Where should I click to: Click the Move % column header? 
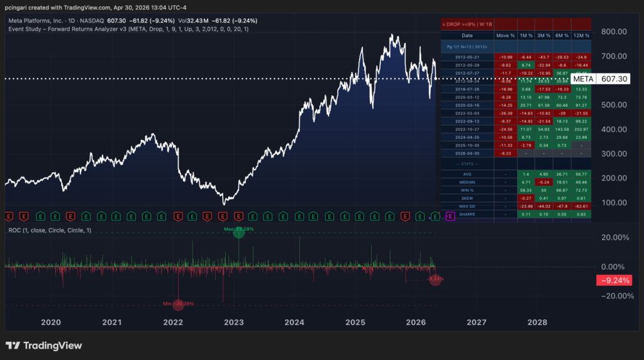[504, 36]
